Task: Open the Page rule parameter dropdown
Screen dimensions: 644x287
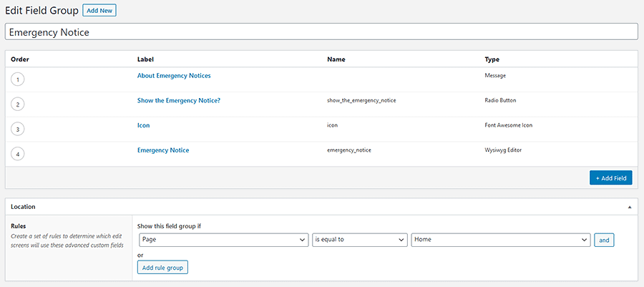Action: 224,240
